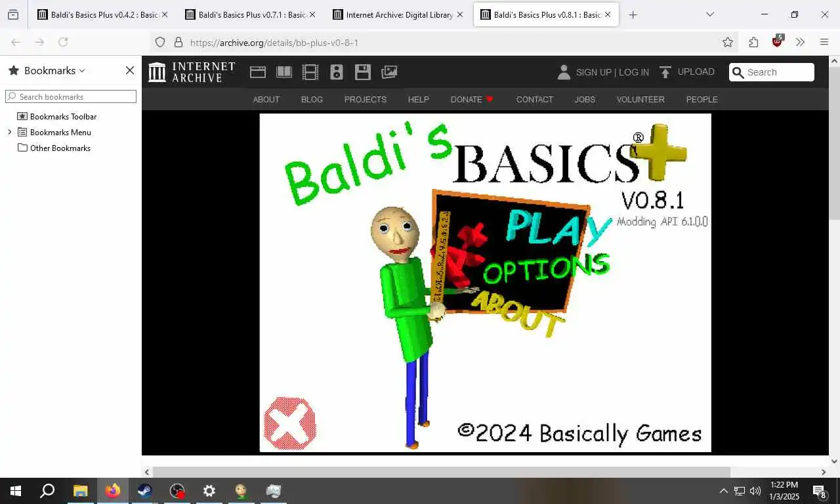Show site information via padlock icon
The width and height of the screenshot is (840, 504).
click(178, 42)
